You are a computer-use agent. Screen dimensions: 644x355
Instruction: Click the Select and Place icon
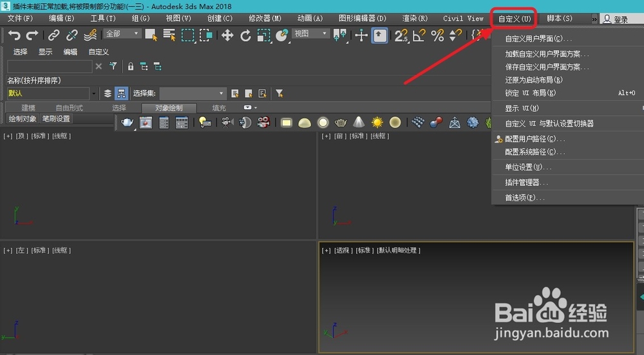pyautogui.click(x=282, y=35)
